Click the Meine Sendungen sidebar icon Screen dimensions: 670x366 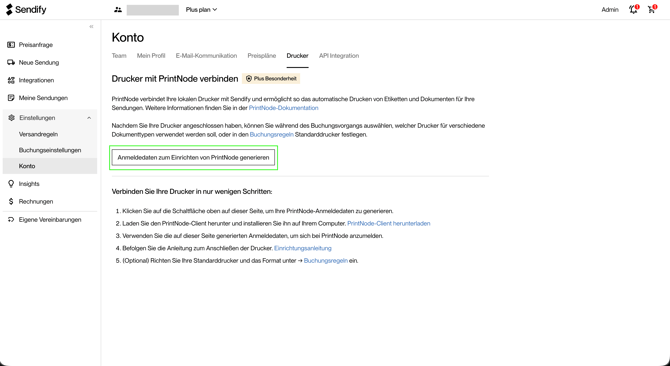tap(11, 98)
